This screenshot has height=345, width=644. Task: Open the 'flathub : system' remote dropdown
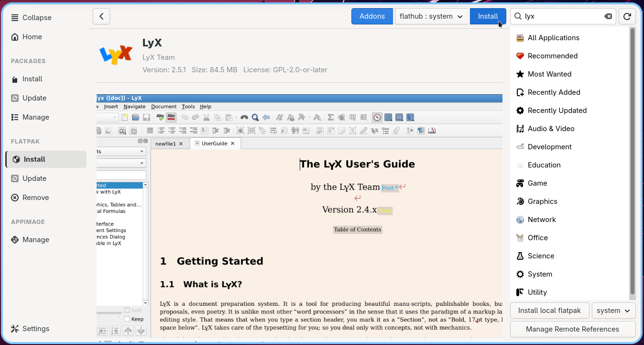tap(431, 16)
